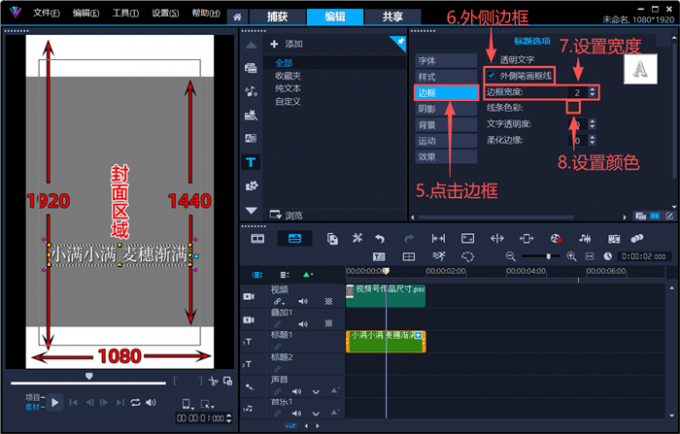This screenshot has width=680, height=434.
Task: Mute the 音乐1 track speaker
Action: [x=296, y=414]
